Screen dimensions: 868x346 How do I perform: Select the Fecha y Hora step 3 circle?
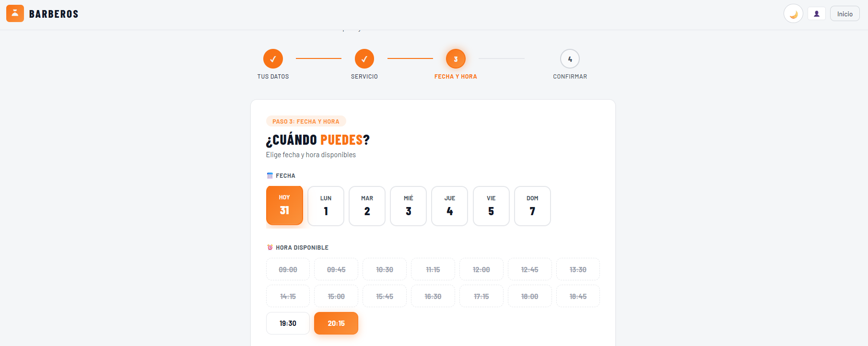point(456,59)
